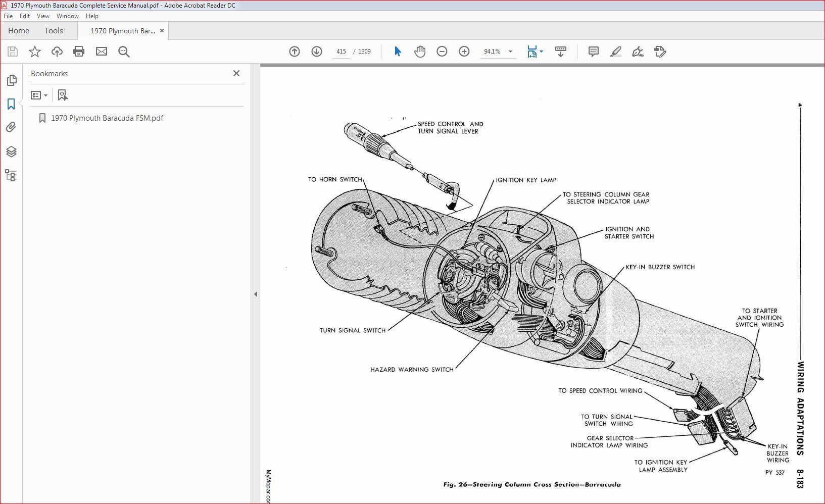
Task: Click the TO SPEED CONTROL WIRING label
Action: coord(600,391)
